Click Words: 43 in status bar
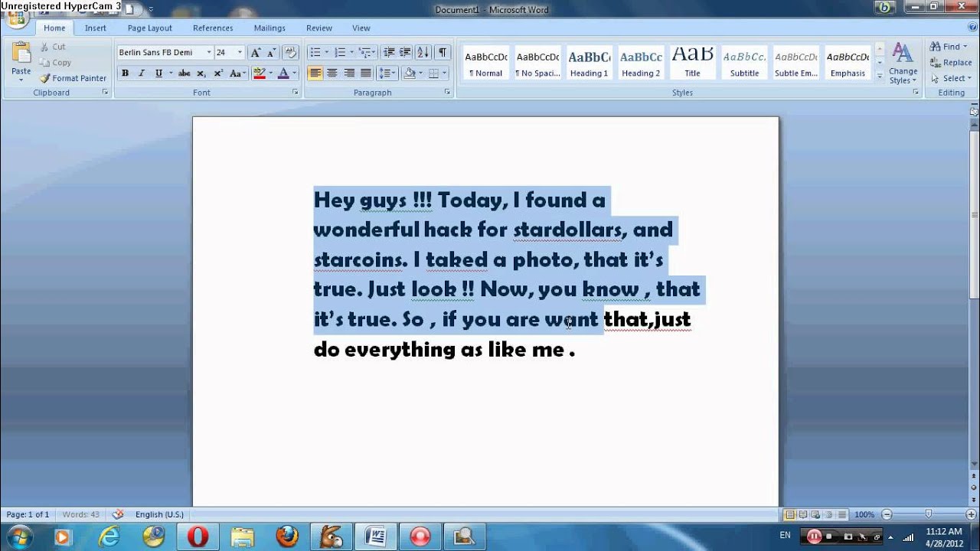The height and width of the screenshot is (551, 980). (80, 514)
